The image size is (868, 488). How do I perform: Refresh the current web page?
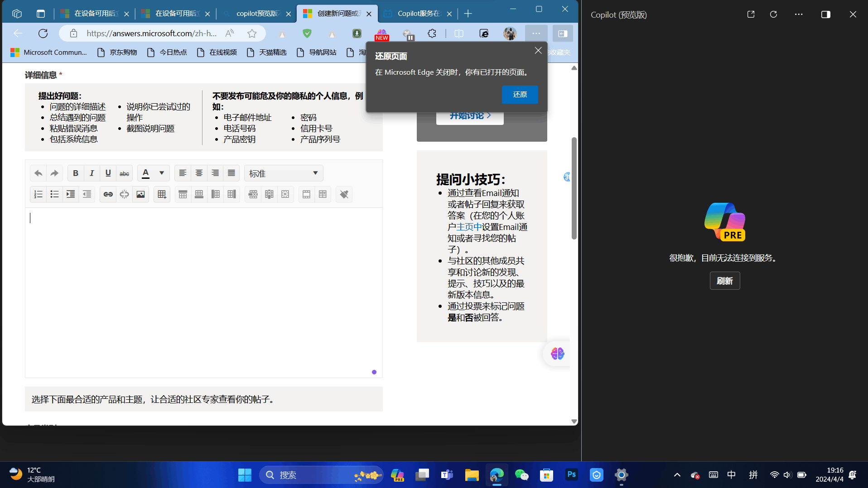[43, 33]
